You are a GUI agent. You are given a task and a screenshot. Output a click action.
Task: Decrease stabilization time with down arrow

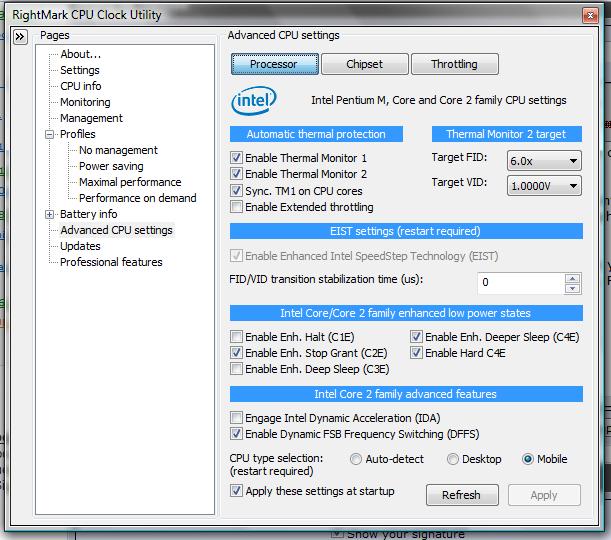click(x=572, y=288)
